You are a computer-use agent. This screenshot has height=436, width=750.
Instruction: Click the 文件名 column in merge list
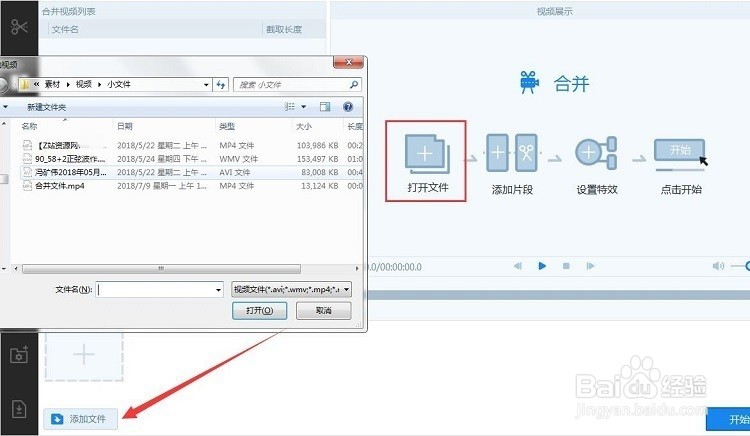click(65, 30)
